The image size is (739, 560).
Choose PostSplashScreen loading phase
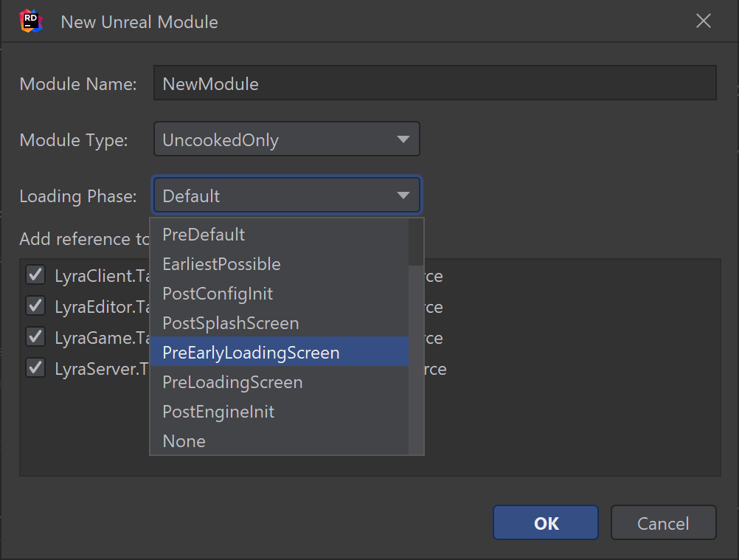coord(230,322)
